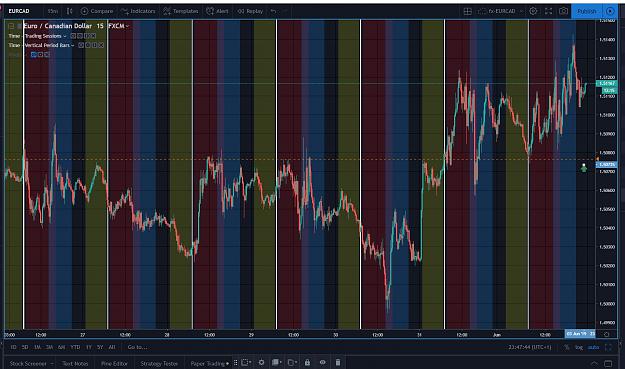This screenshot has width=625, height=369.
Task: Collapse the chart legend box
Action: pyautogui.click(x=11, y=26)
